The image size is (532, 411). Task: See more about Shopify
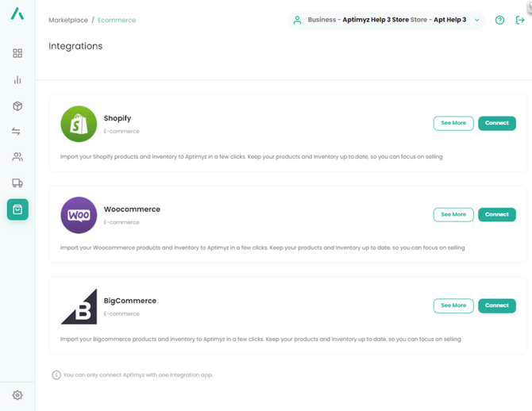click(453, 123)
